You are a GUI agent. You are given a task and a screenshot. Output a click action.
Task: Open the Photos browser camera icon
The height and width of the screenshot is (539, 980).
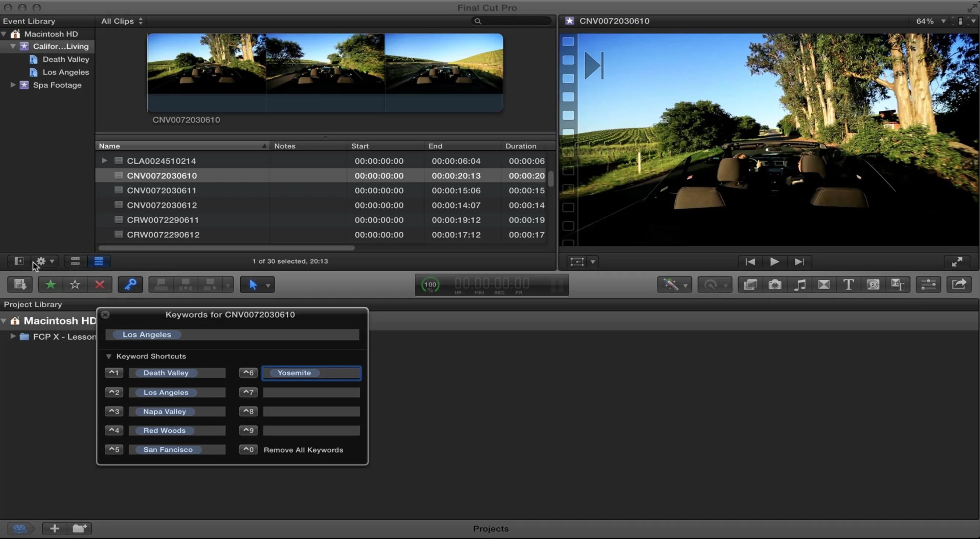pos(775,285)
